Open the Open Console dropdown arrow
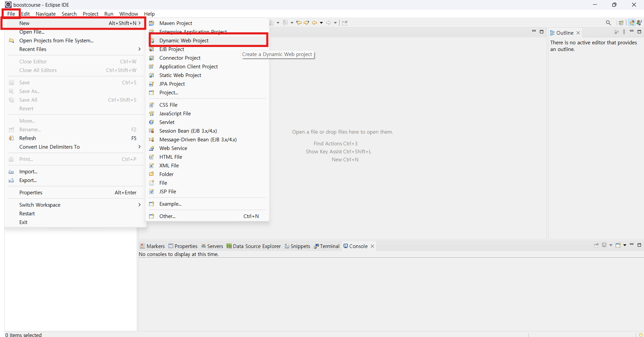644x337 pixels. 625,245
